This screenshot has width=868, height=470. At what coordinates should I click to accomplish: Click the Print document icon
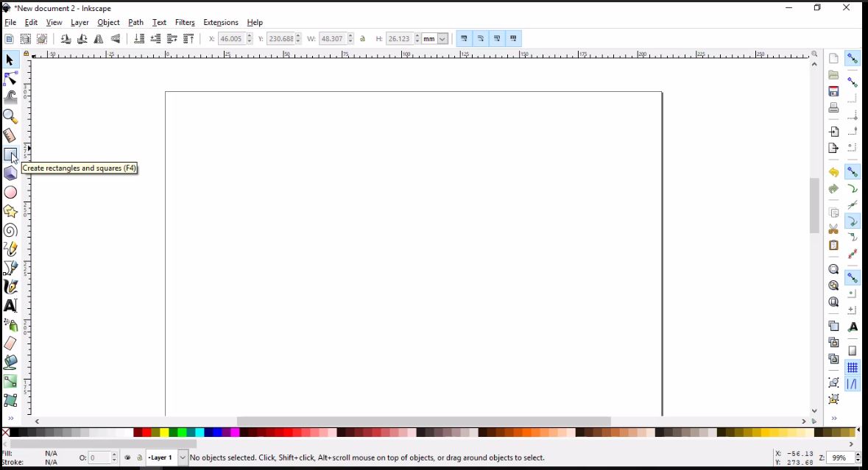(833, 108)
